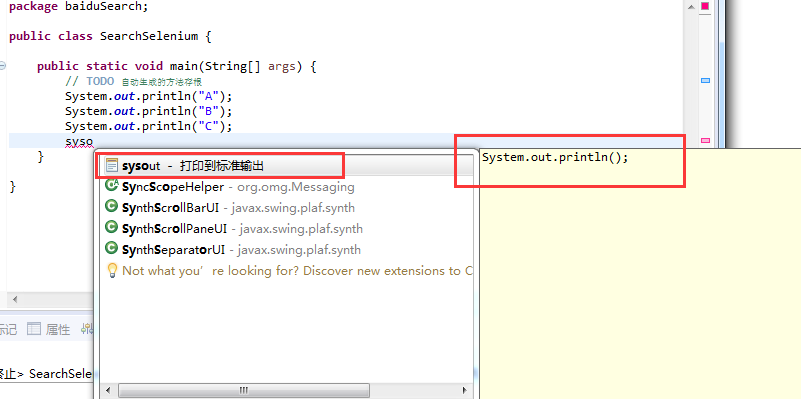The width and height of the screenshot is (801, 399).
Task: Click the red error indicator atop overview ruler
Action: (705, 6)
